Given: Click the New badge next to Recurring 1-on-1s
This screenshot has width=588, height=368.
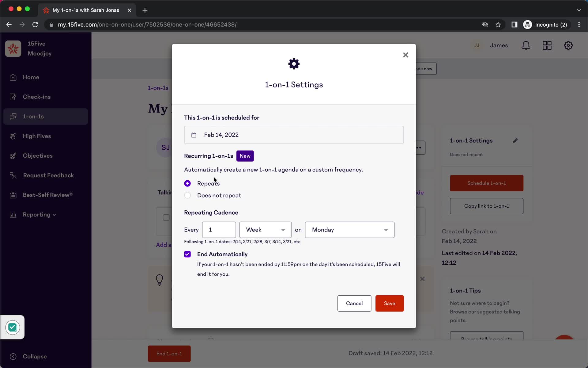Looking at the screenshot, I should pyautogui.click(x=245, y=156).
